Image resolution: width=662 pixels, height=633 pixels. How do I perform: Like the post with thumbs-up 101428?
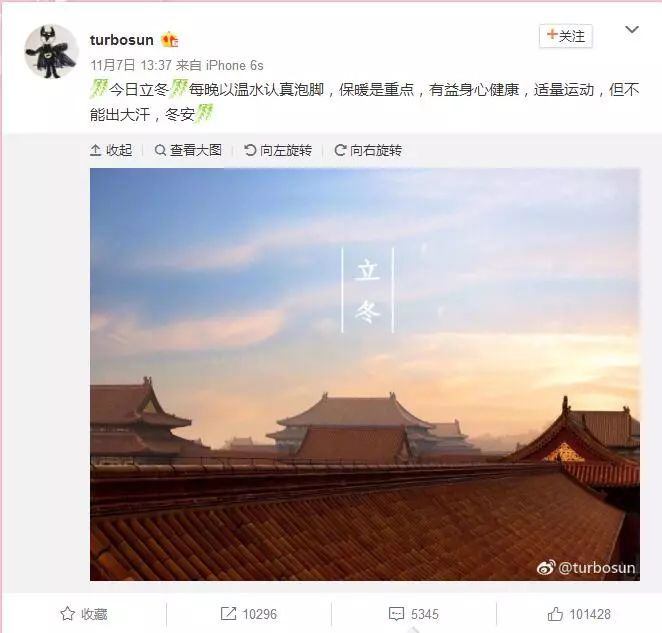tap(579, 614)
